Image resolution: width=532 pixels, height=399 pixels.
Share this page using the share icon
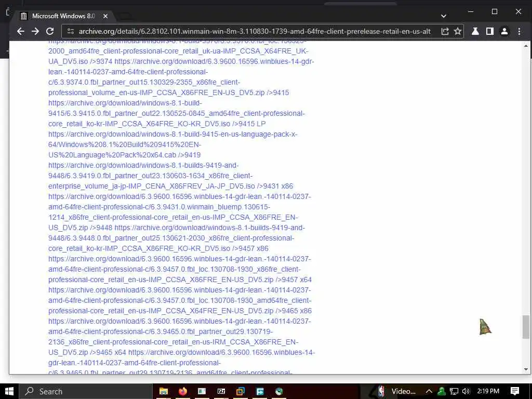[445, 32]
